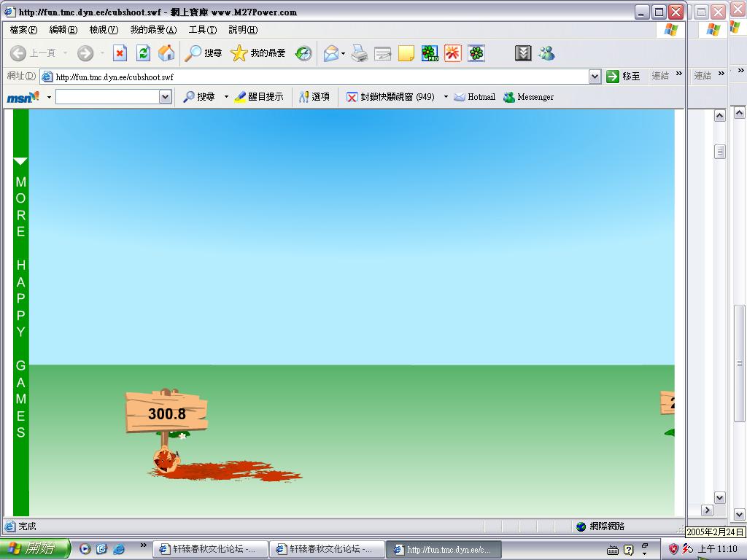Open the History clock icon
Viewport: 747px width, 560px height.
click(303, 52)
